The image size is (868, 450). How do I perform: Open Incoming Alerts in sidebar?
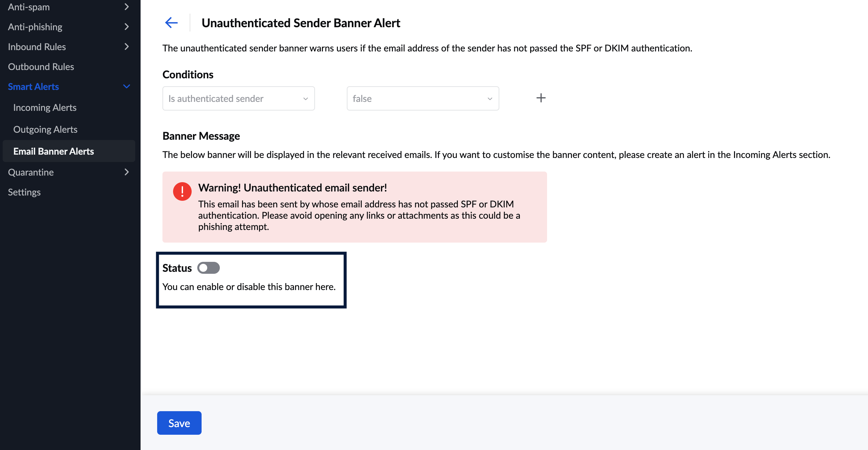45,108
